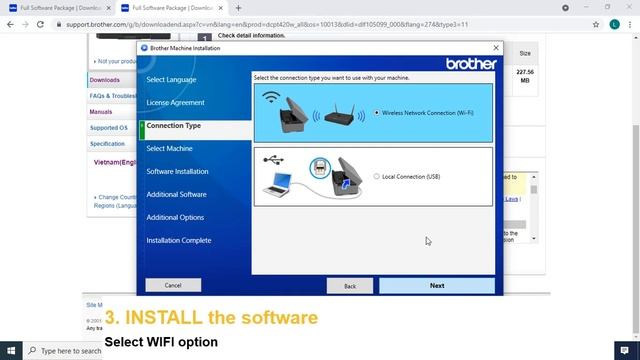Click the Brother logo in installer header
Screen dimensions: 640x360
[471, 64]
